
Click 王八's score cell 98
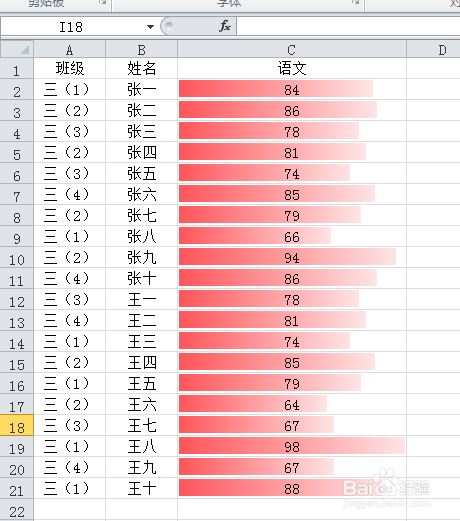292,447
